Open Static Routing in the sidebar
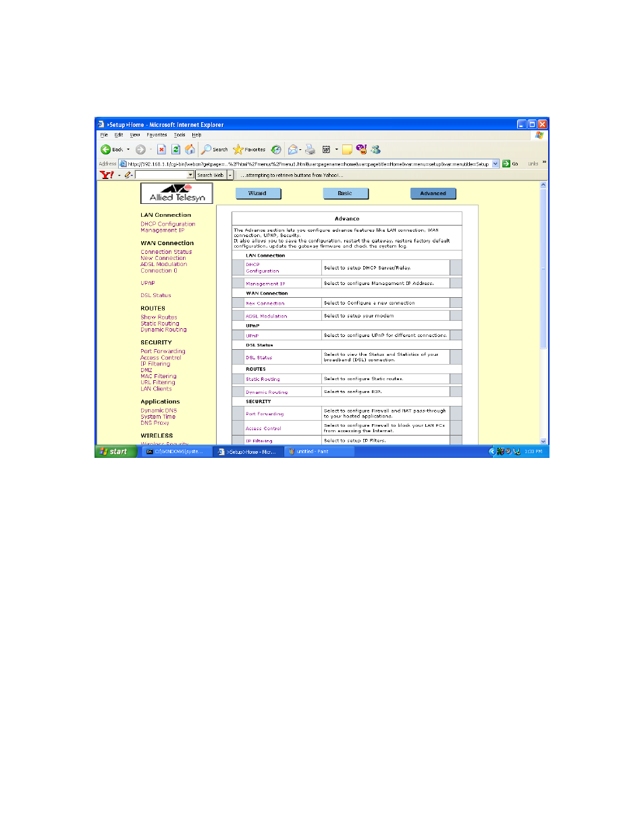This screenshot has height=834, width=644. 160,323
